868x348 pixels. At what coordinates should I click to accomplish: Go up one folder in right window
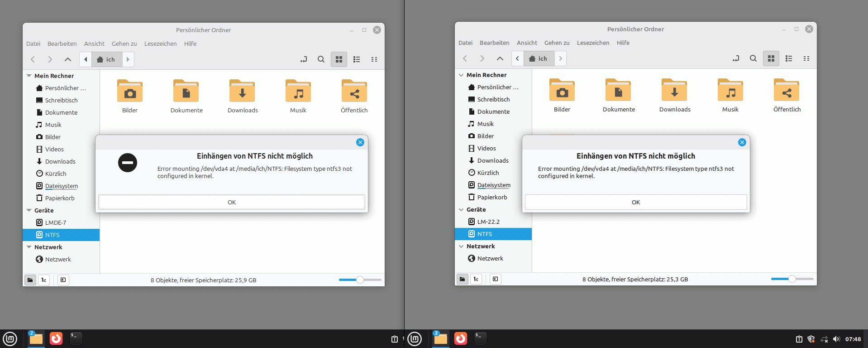coord(500,58)
